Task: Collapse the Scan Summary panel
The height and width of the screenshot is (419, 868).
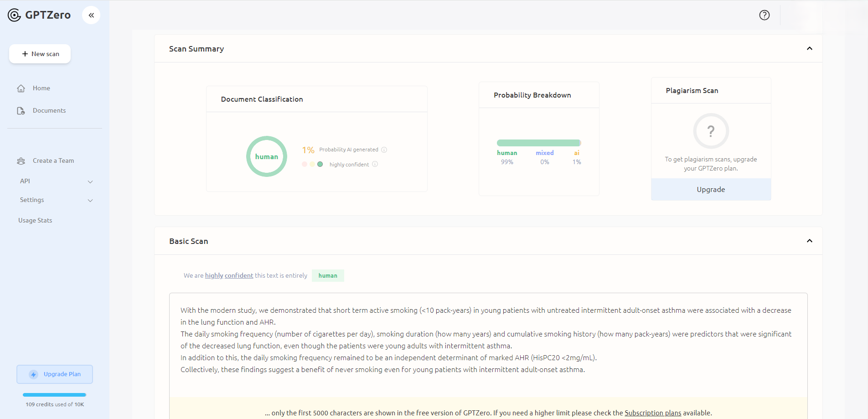Action: click(810, 48)
